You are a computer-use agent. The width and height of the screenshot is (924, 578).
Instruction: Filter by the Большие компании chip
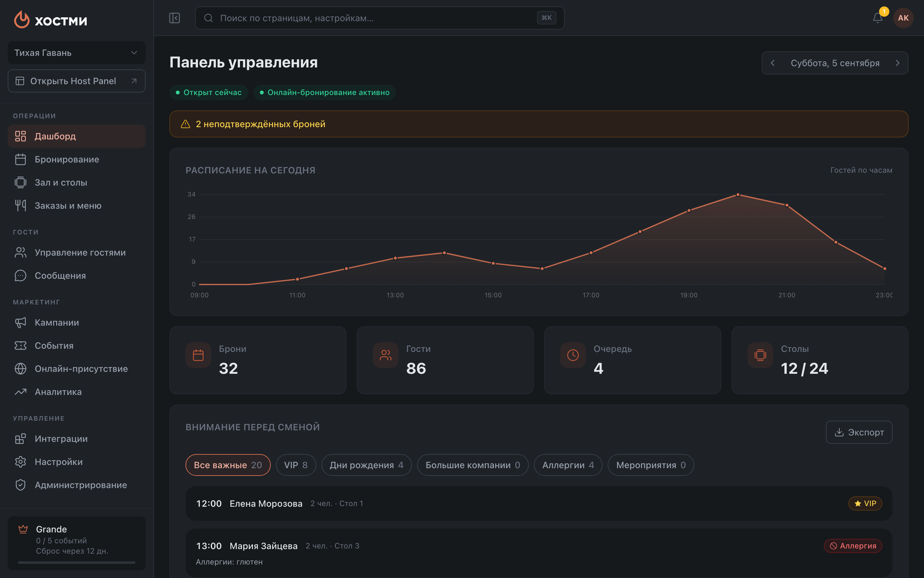click(x=473, y=465)
